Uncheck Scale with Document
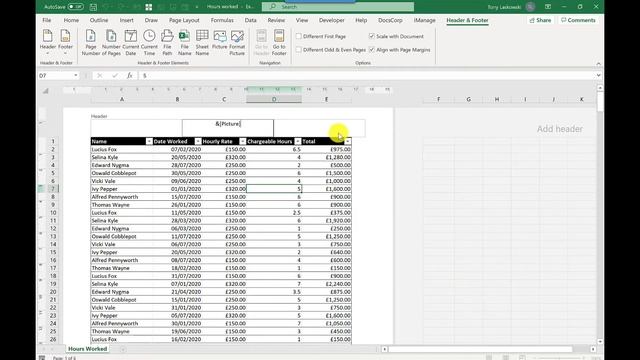Screen dimensions: 640x360 pos(372,36)
